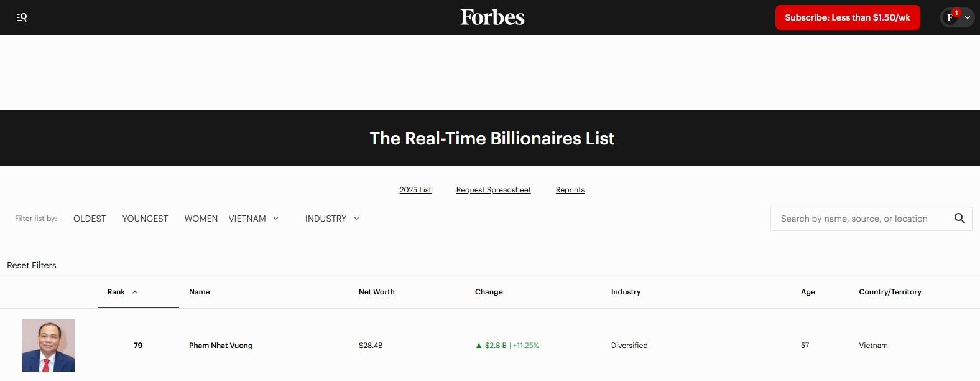Expand the account dropdown chevron
The image size is (980, 381).
pyautogui.click(x=968, y=17)
